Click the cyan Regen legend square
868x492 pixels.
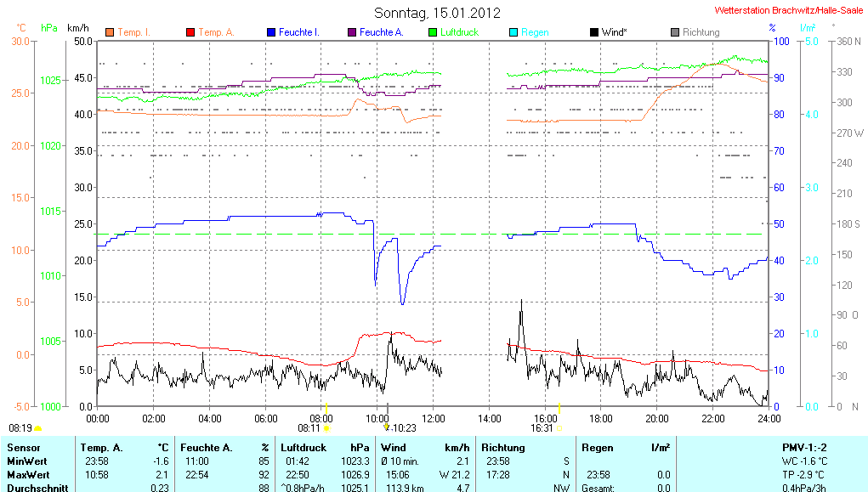[513, 32]
